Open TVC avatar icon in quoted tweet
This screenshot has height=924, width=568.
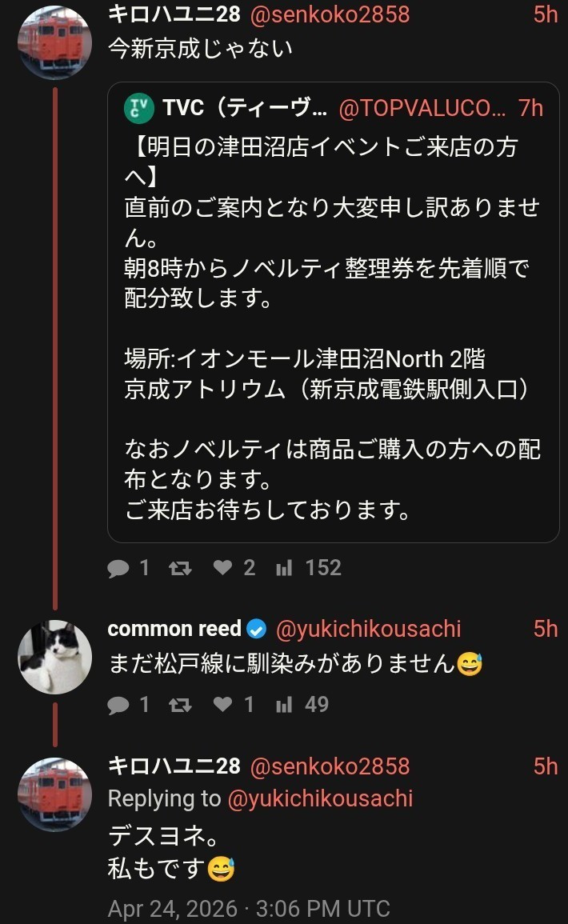point(139,109)
